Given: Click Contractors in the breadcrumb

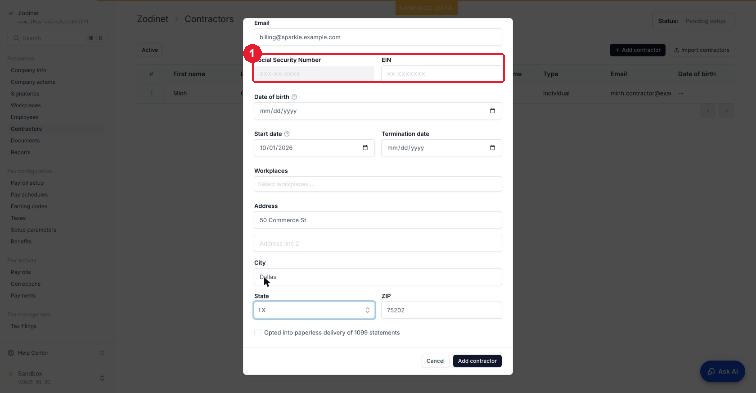Looking at the screenshot, I should 209,19.
